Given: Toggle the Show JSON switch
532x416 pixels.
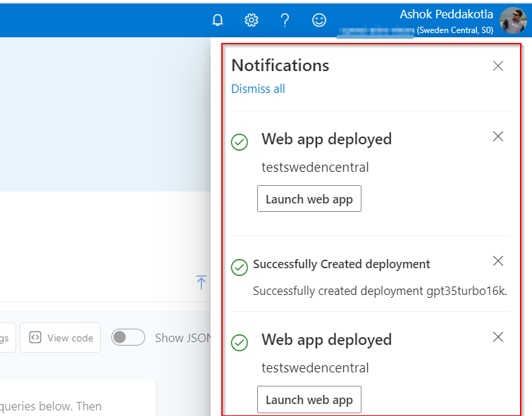Looking at the screenshot, I should [x=128, y=337].
